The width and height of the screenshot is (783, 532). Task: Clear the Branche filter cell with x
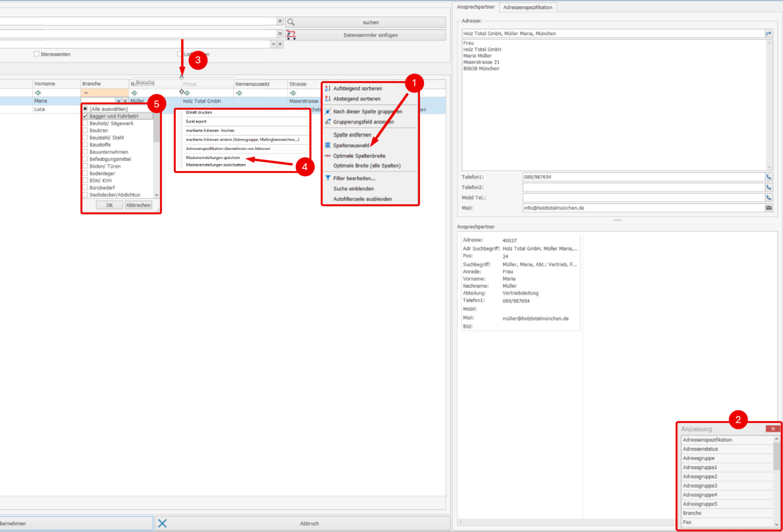(125, 101)
